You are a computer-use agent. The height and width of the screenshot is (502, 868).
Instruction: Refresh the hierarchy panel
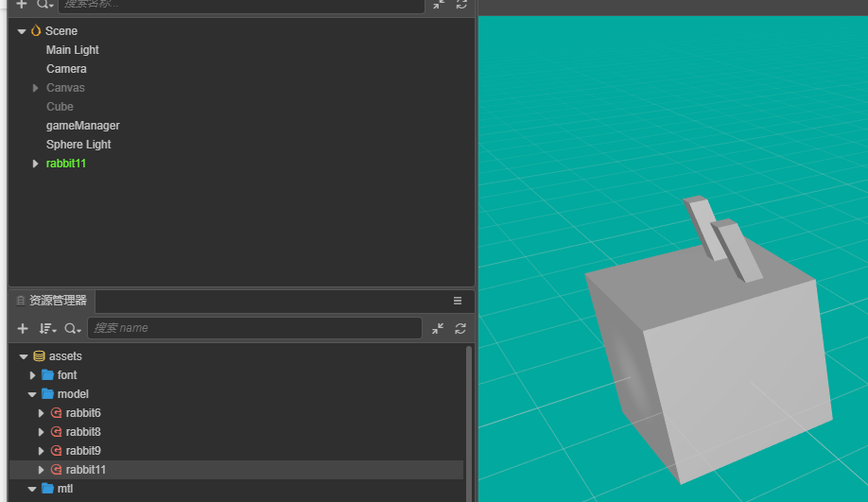461,5
